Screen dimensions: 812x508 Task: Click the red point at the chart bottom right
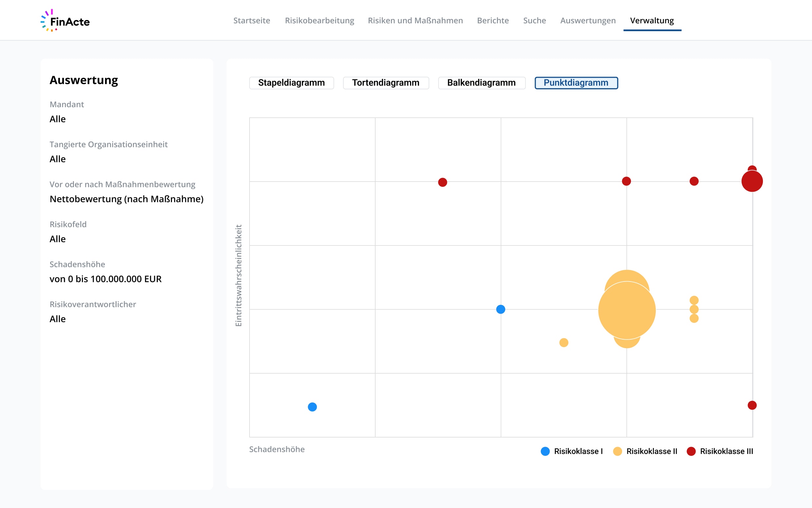coord(752,405)
